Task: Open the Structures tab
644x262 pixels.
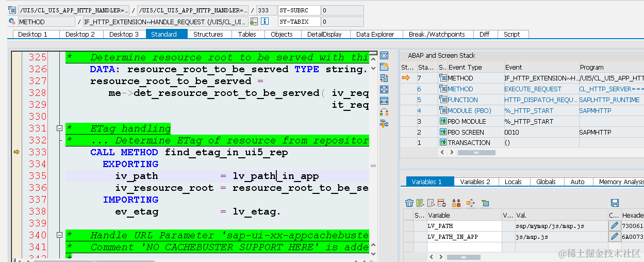Action: [208, 34]
